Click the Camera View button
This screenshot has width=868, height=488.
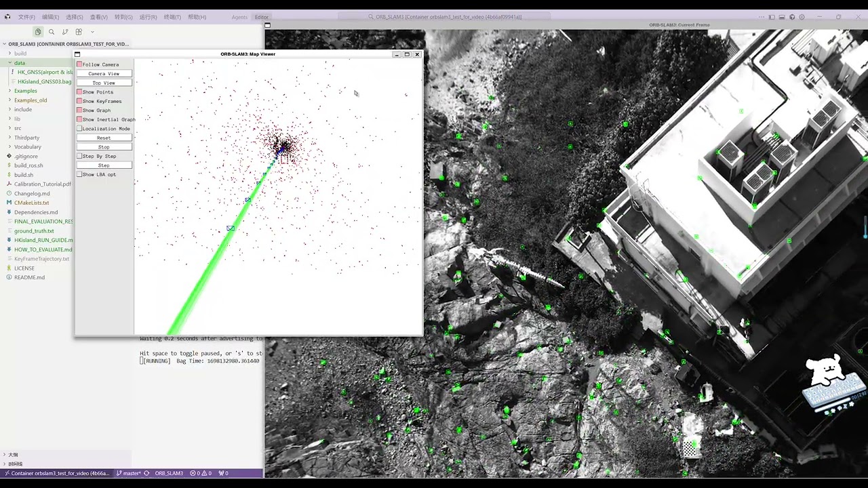(x=104, y=73)
